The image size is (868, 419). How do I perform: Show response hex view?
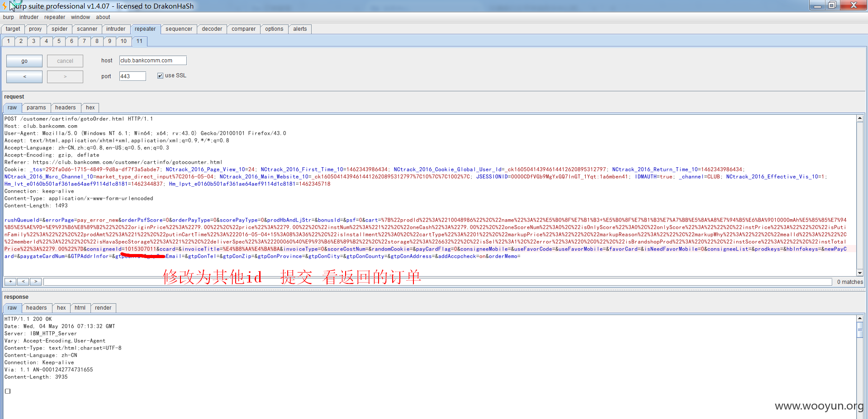[x=62, y=308]
